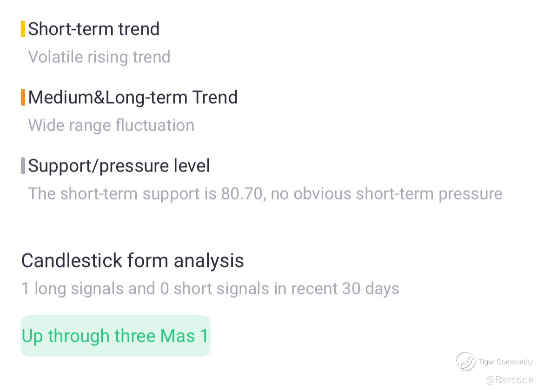The image size is (544, 392).
Task: Click the orange marker beside Medium&Long-term Trend
Action: tap(23, 98)
